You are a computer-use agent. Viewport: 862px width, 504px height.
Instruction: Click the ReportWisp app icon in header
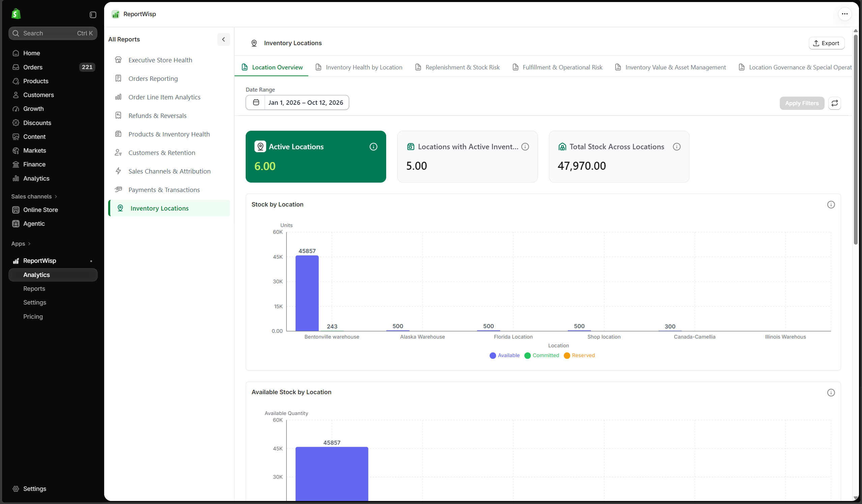[x=116, y=14]
